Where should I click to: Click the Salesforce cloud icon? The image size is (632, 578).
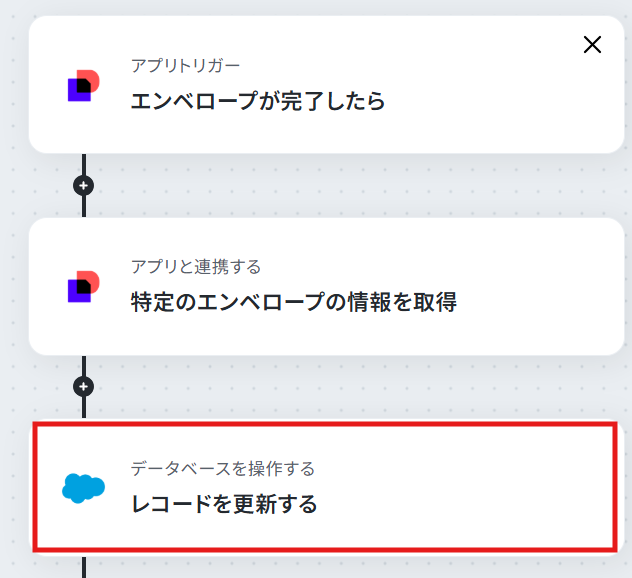pyautogui.click(x=83, y=488)
